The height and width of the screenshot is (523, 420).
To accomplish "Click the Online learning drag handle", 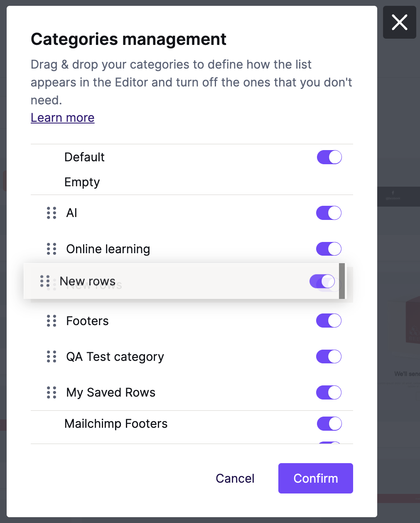I will 52,249.
